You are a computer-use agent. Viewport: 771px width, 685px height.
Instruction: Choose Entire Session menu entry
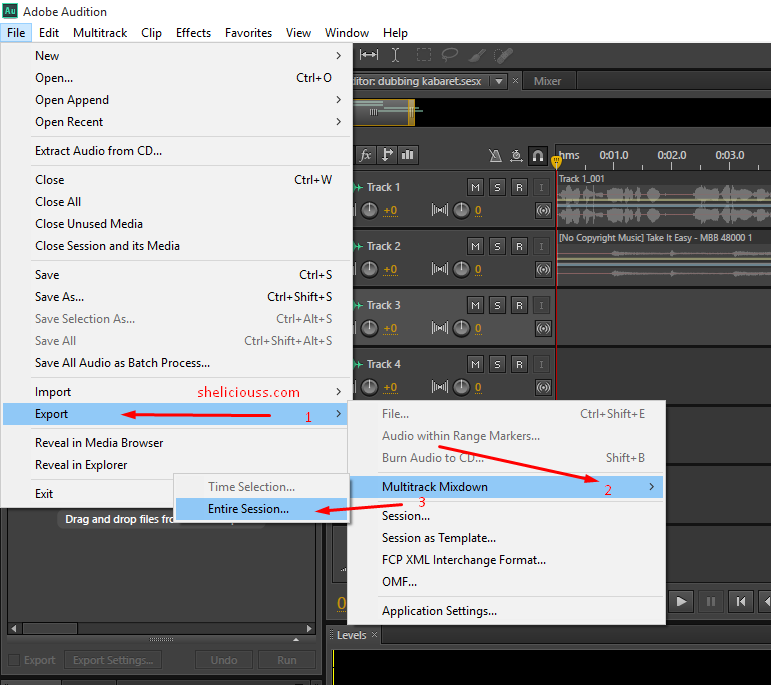(x=262, y=509)
